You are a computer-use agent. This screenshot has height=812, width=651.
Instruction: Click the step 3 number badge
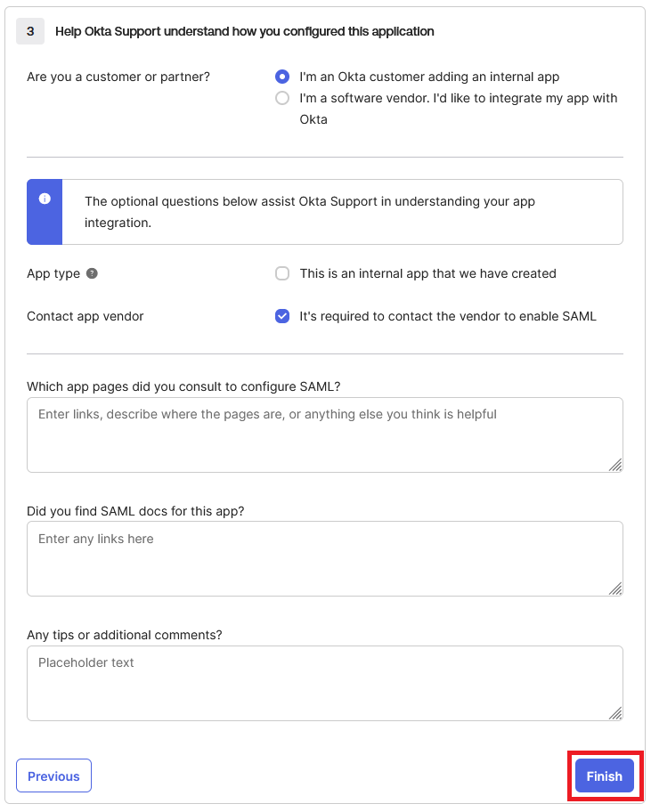point(30,31)
